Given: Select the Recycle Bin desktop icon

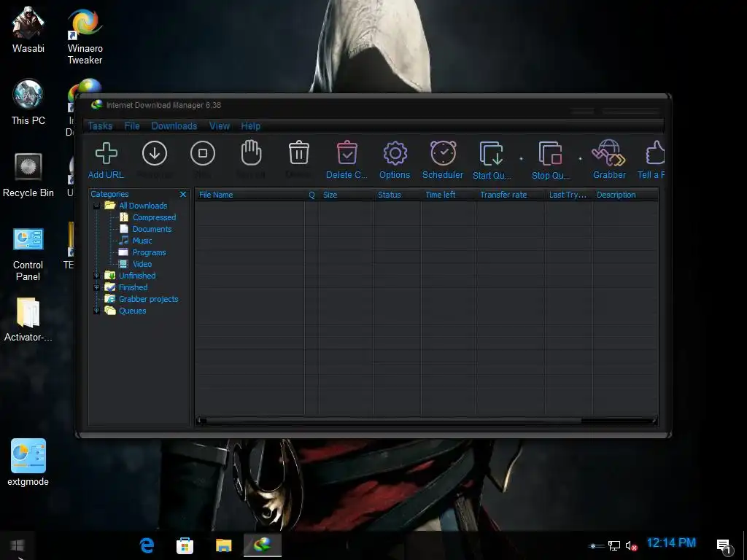Looking at the screenshot, I should [28, 175].
